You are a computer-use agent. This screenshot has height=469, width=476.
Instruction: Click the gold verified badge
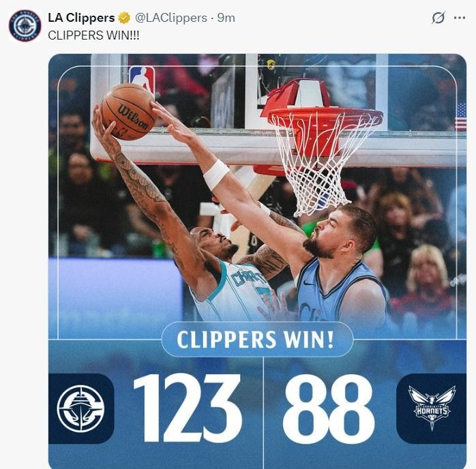click(x=124, y=18)
